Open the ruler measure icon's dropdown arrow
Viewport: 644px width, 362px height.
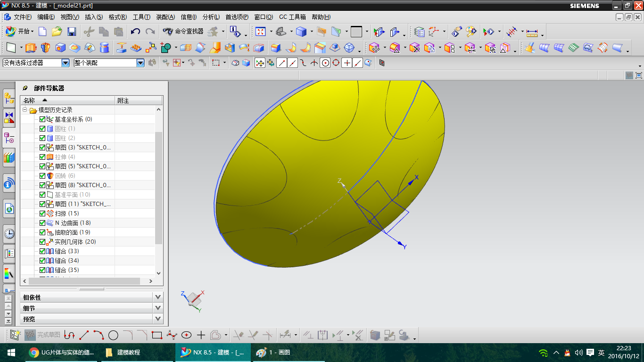click(542, 34)
